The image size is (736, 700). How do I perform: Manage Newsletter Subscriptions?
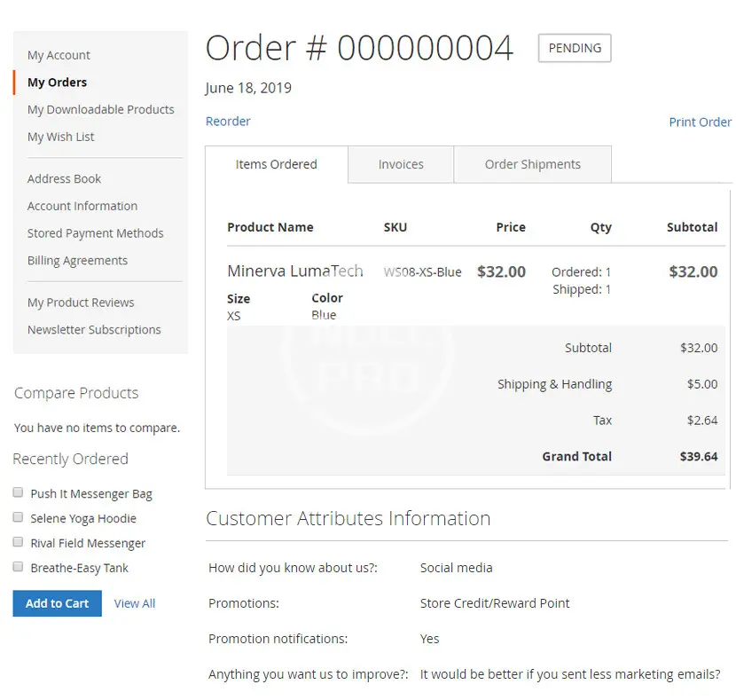(x=94, y=329)
